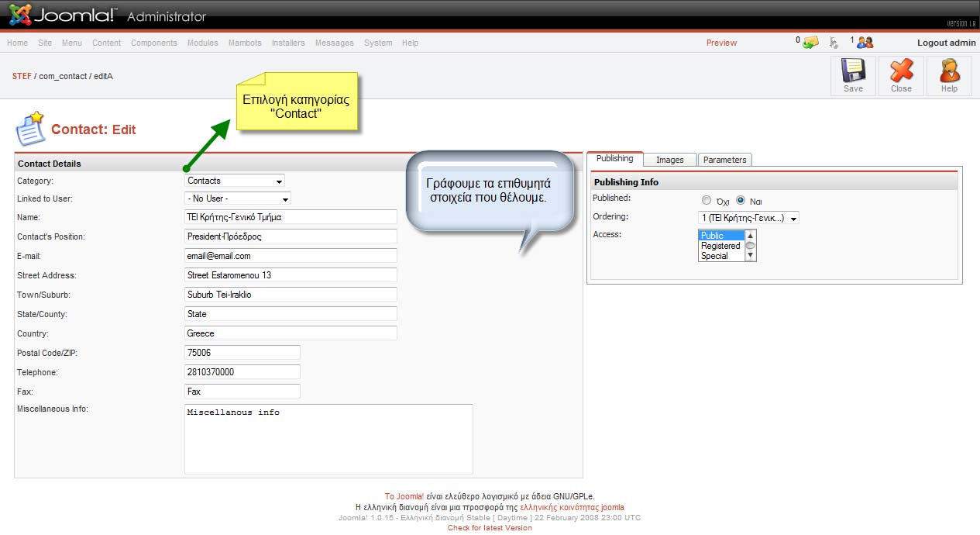
Task: Click the Town/Suburb field
Action: point(291,295)
